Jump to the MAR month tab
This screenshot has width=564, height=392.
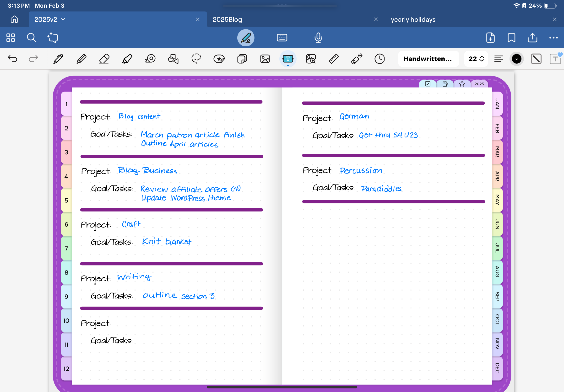pos(497,152)
